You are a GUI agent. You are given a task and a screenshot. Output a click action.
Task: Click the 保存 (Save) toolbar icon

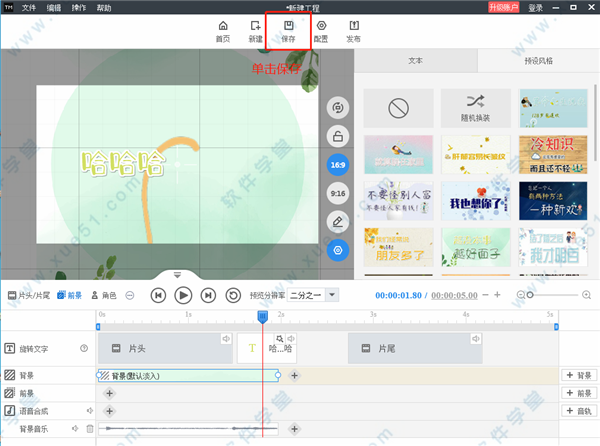click(x=288, y=30)
